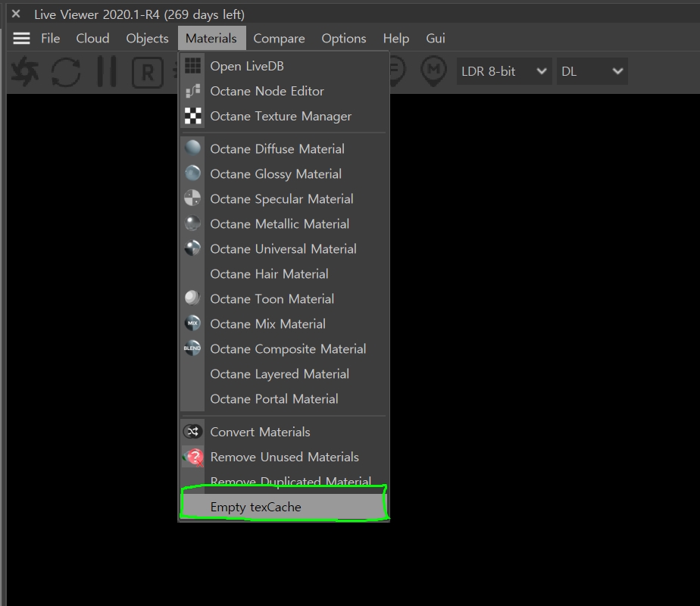
Task: Toggle the render region R icon
Action: 148,72
